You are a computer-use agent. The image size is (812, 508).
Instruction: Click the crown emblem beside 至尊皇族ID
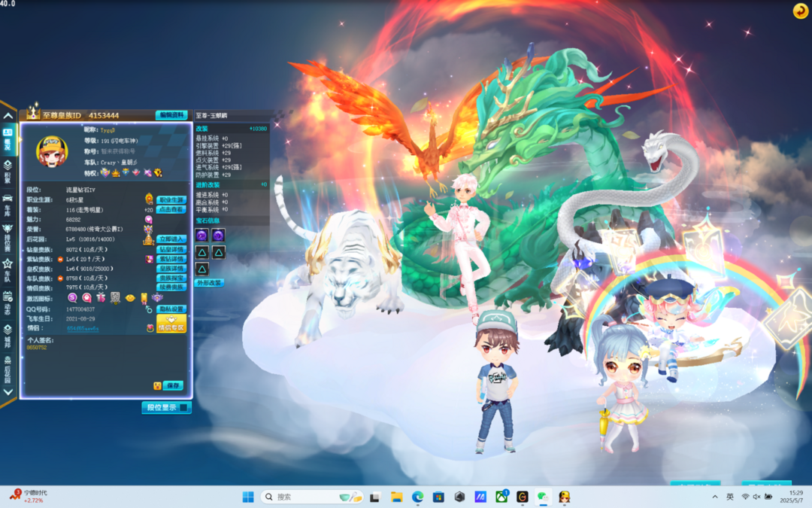pos(33,112)
